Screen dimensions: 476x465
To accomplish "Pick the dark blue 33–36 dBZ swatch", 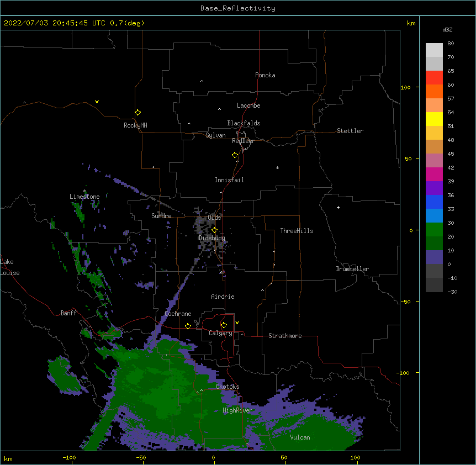I will (x=434, y=202).
